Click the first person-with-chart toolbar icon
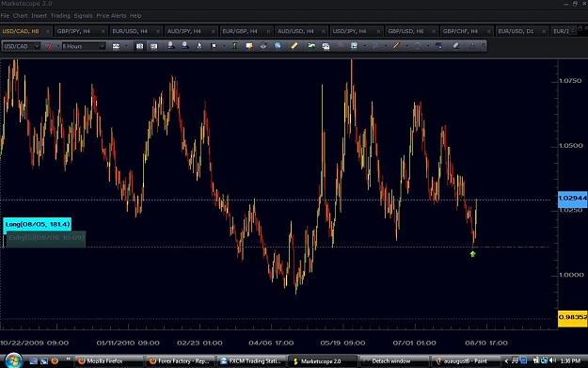This screenshot has width=588, height=368. point(170,46)
